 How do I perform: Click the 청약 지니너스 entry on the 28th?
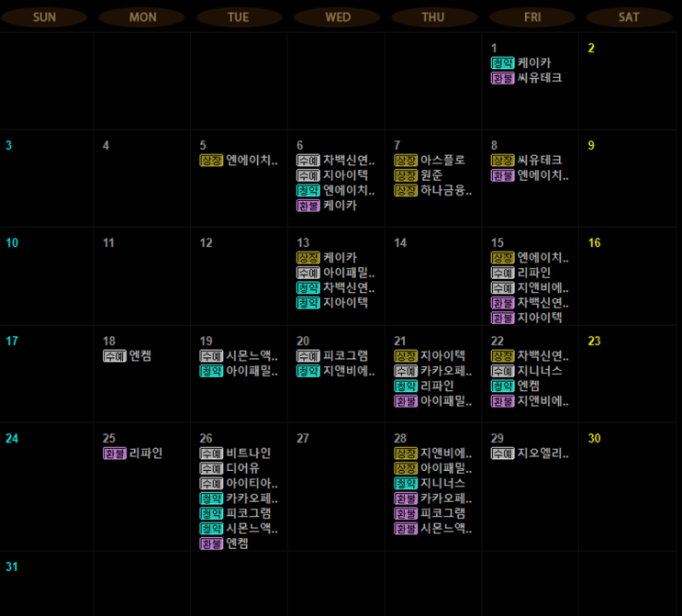(430, 484)
